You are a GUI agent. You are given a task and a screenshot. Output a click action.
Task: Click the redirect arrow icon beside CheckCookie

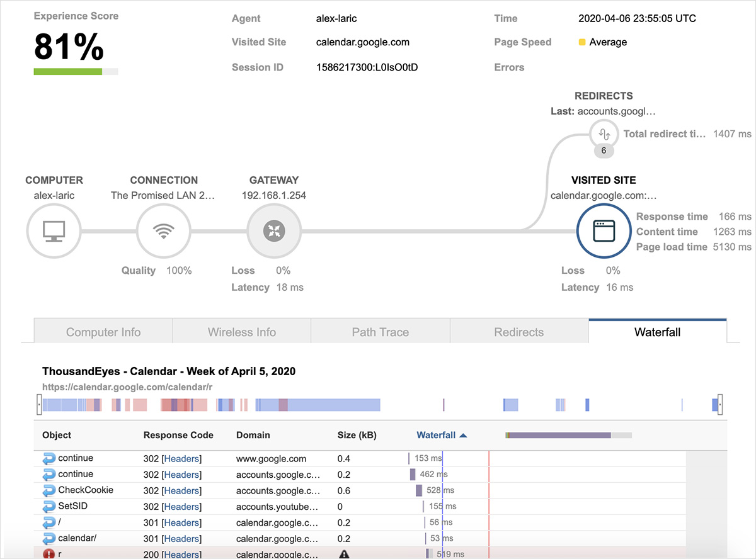pos(49,490)
